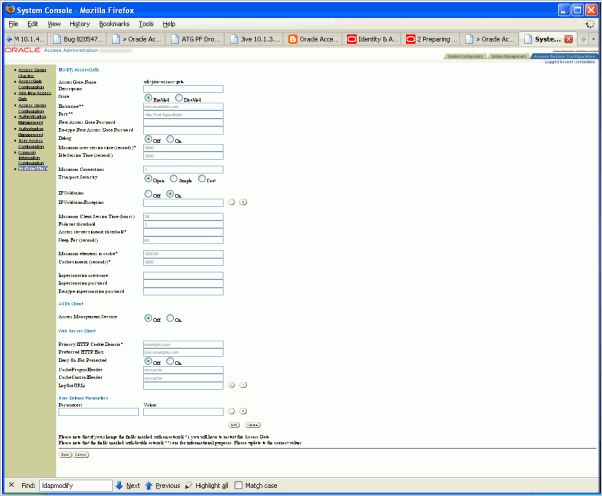Viewport: 602px width, 496px height.
Task: Open the History menu
Action: 79,24
